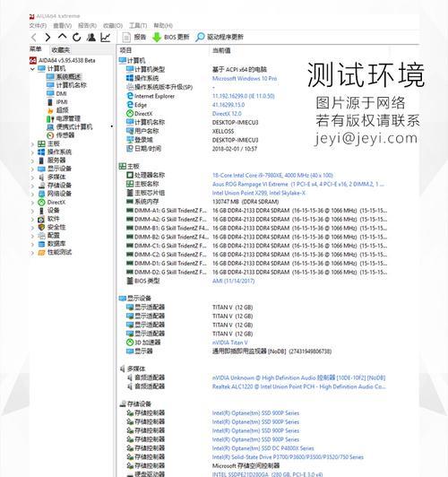Expand the 主板 tree node
This screenshot has height=477, width=448.
pyautogui.click(x=32, y=144)
